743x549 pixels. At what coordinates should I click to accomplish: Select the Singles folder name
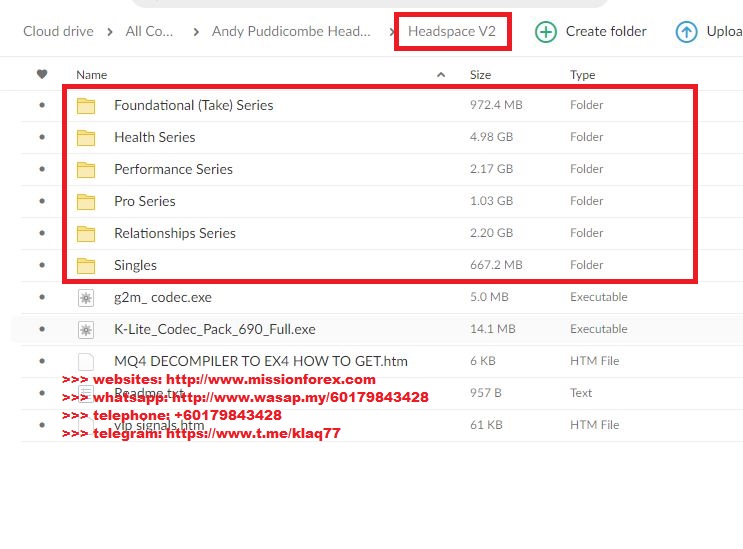click(135, 265)
